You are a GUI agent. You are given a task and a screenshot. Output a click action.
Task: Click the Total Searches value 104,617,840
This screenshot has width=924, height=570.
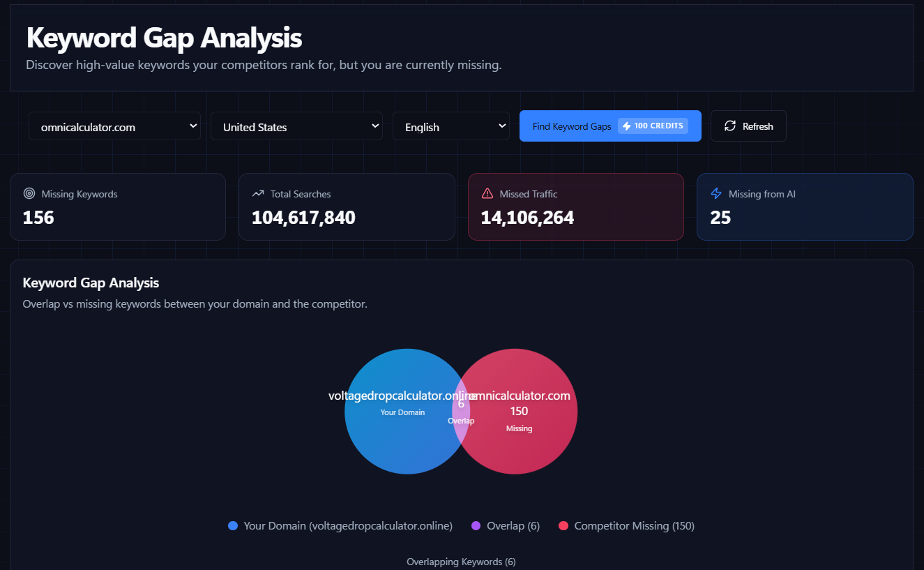point(303,218)
